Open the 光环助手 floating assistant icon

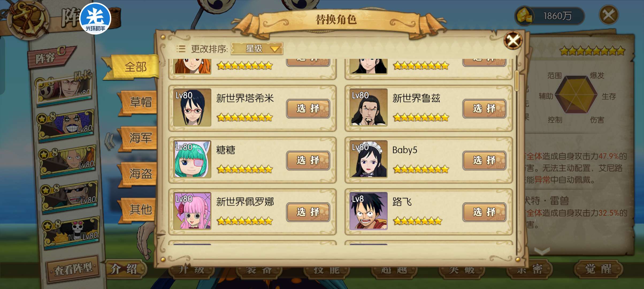(95, 19)
